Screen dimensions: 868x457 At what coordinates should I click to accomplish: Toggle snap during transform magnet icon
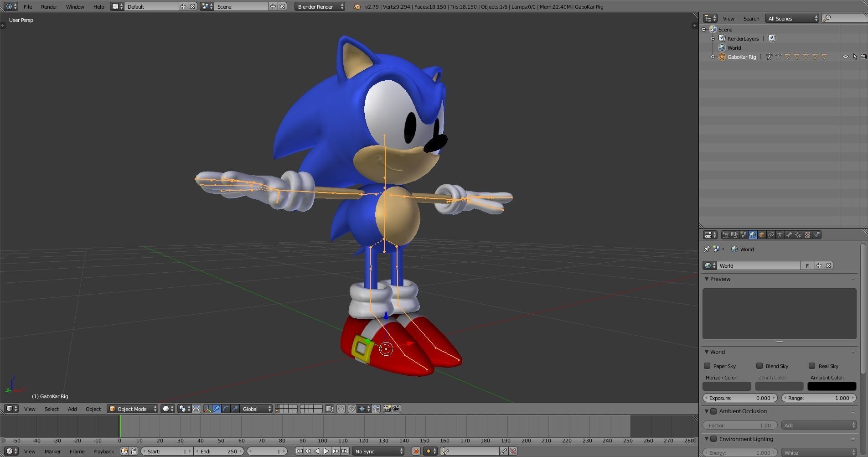[x=352, y=409]
